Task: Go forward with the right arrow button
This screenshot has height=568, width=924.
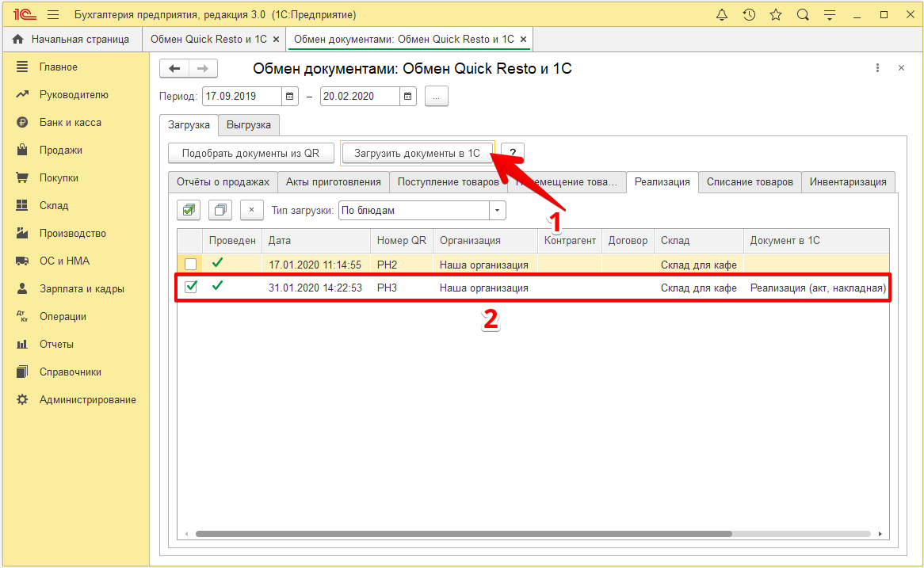Action: 203,68
